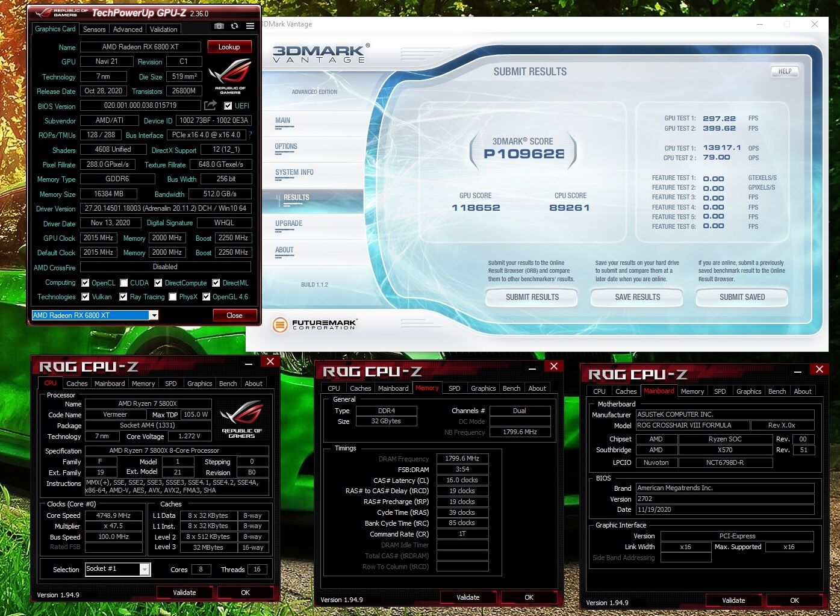Click Validate in CPU-Z Mainboard window
Image resolution: width=840 pixels, height=616 pixels.
coord(733,600)
